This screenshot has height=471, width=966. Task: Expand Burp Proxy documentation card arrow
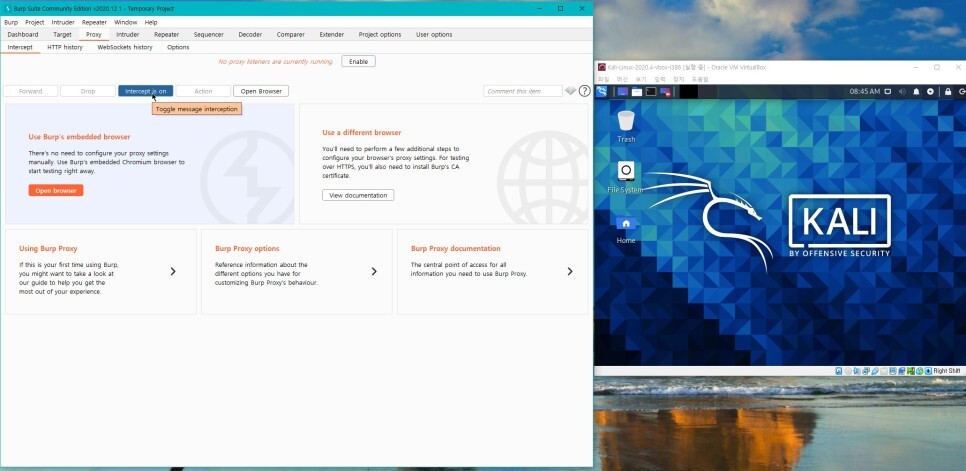click(570, 272)
